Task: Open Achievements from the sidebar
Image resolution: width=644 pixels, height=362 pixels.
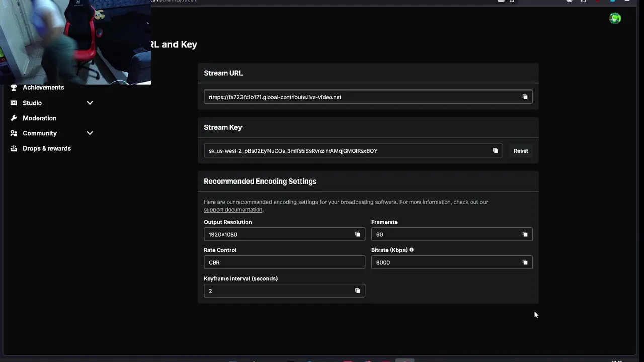Action: coord(43,87)
